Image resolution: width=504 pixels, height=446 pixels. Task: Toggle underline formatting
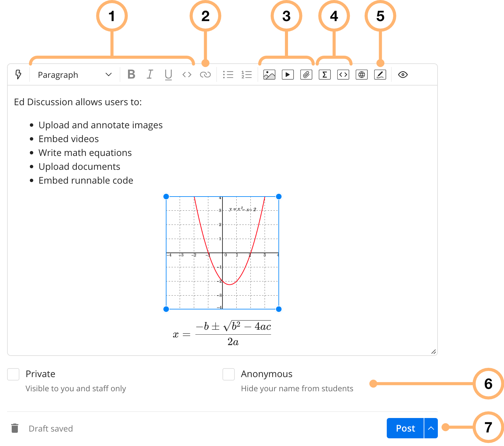coord(168,74)
